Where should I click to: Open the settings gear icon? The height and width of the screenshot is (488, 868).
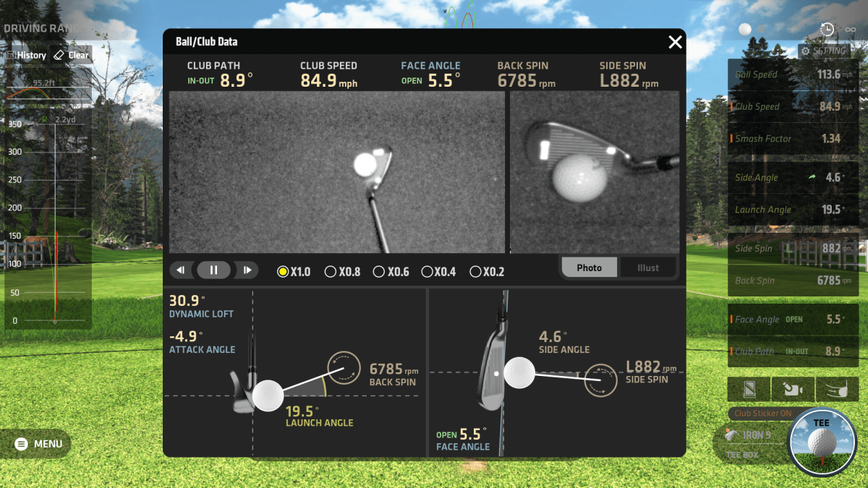pos(806,51)
